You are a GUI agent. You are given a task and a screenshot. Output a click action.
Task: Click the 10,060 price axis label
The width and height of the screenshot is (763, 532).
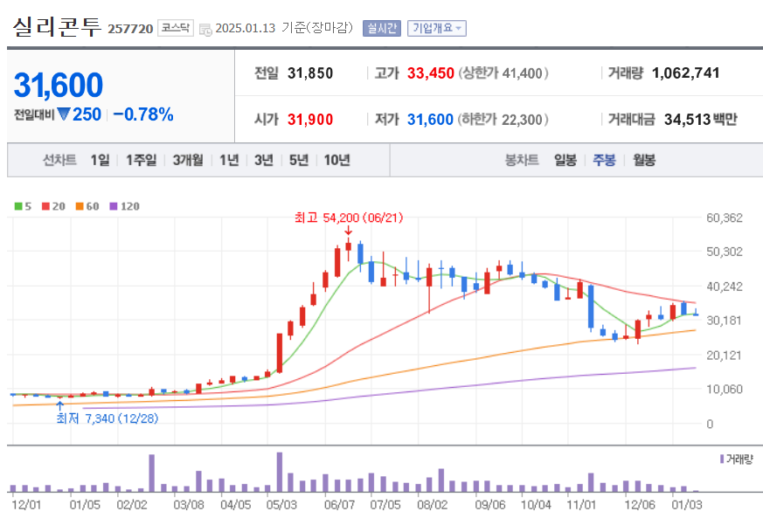click(724, 389)
